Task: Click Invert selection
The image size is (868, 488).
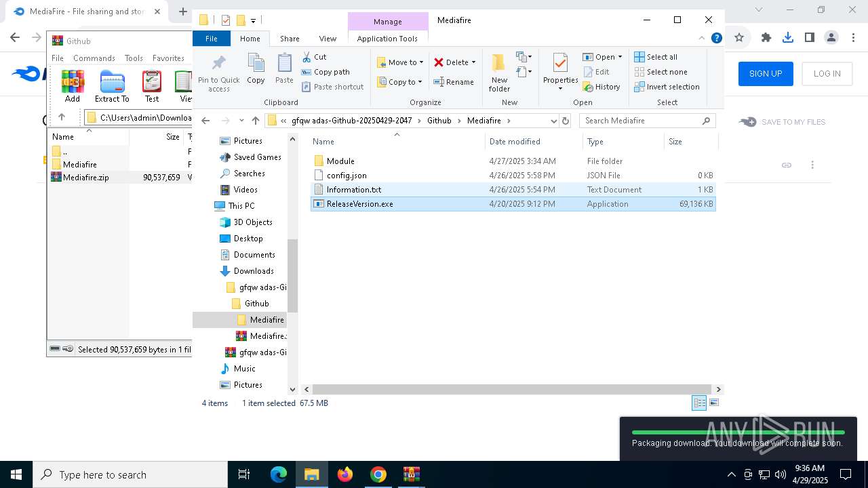Action: 667,87
